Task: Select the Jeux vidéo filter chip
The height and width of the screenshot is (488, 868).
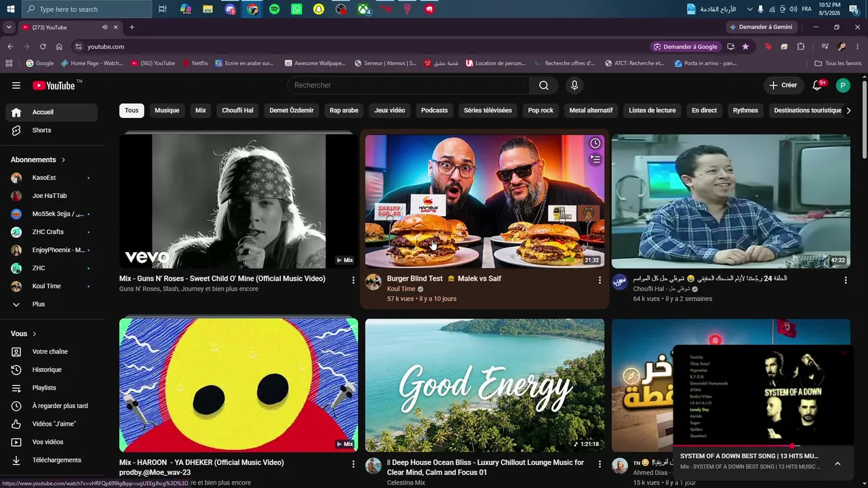Action: pos(389,110)
